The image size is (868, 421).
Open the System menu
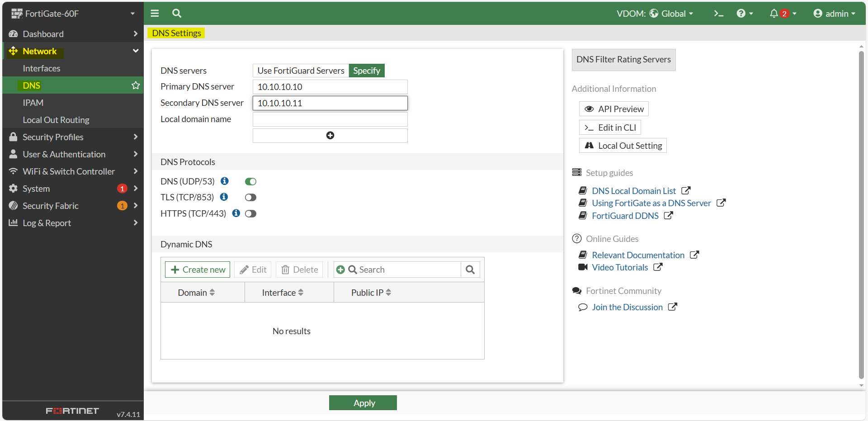pyautogui.click(x=73, y=188)
